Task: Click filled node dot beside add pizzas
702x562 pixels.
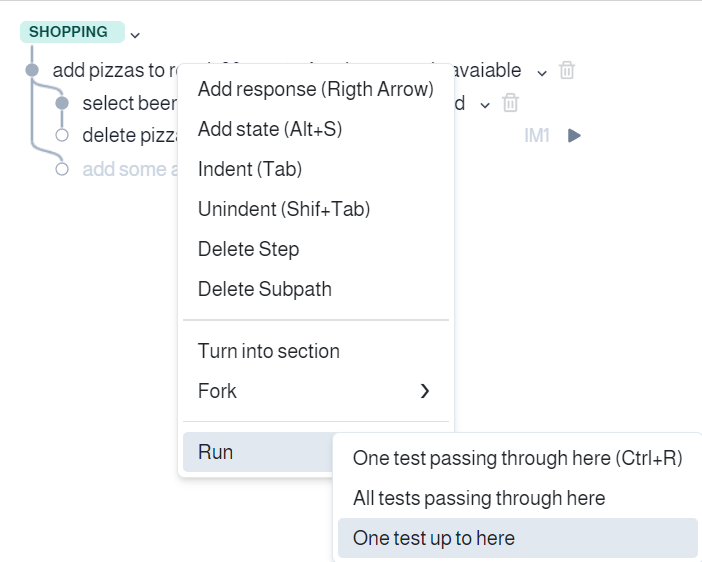Action: click(32, 70)
